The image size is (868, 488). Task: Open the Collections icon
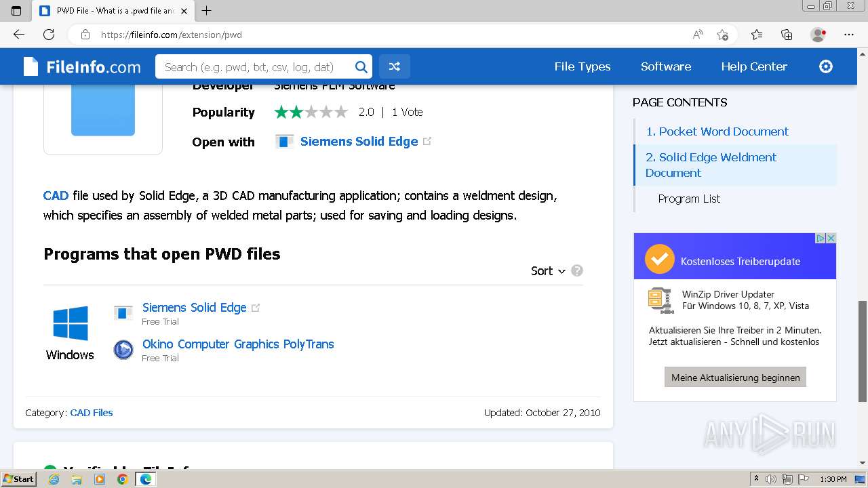tap(787, 35)
